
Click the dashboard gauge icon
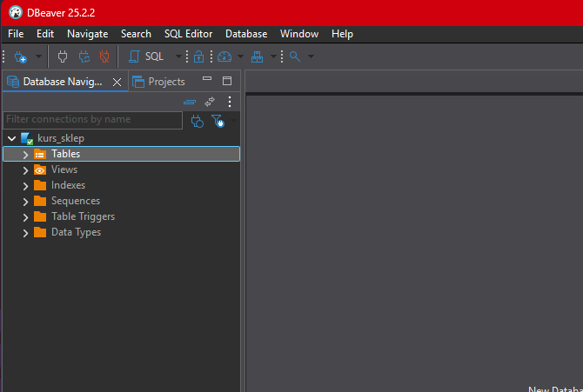224,56
